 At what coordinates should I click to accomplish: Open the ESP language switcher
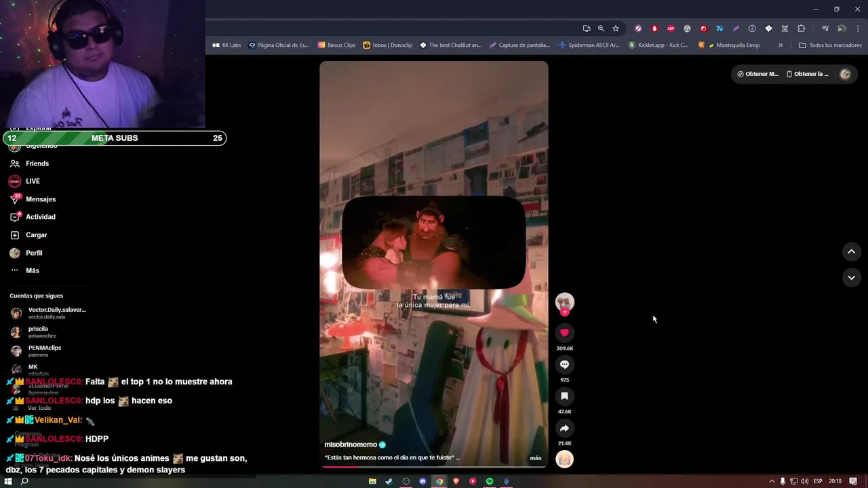tap(818, 481)
